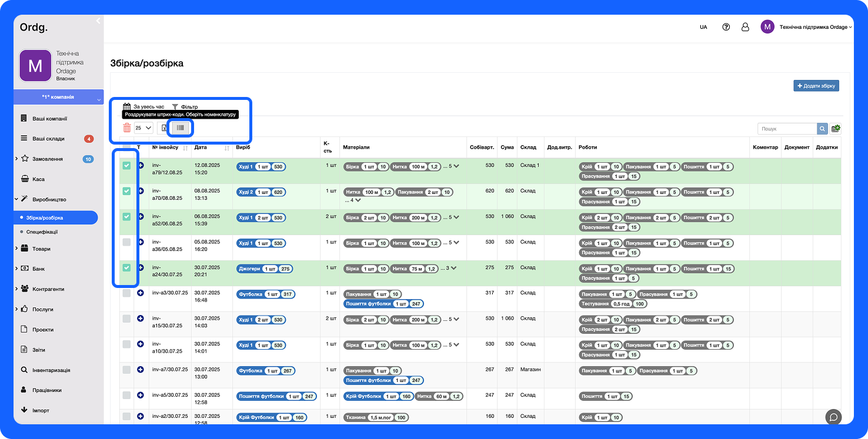
Task: Open the Фільтр filter link
Action: coord(185,107)
